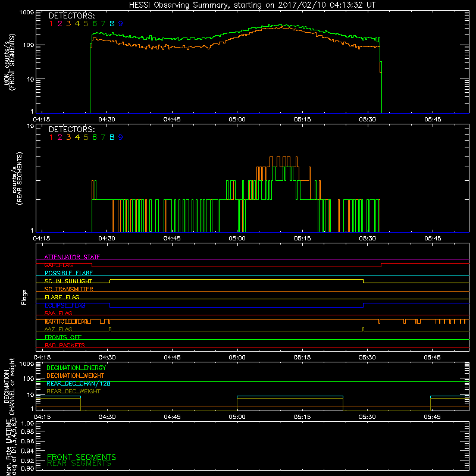Select the BAD_PACKETS flag label
This screenshot has height=476, width=476.
click(65, 345)
